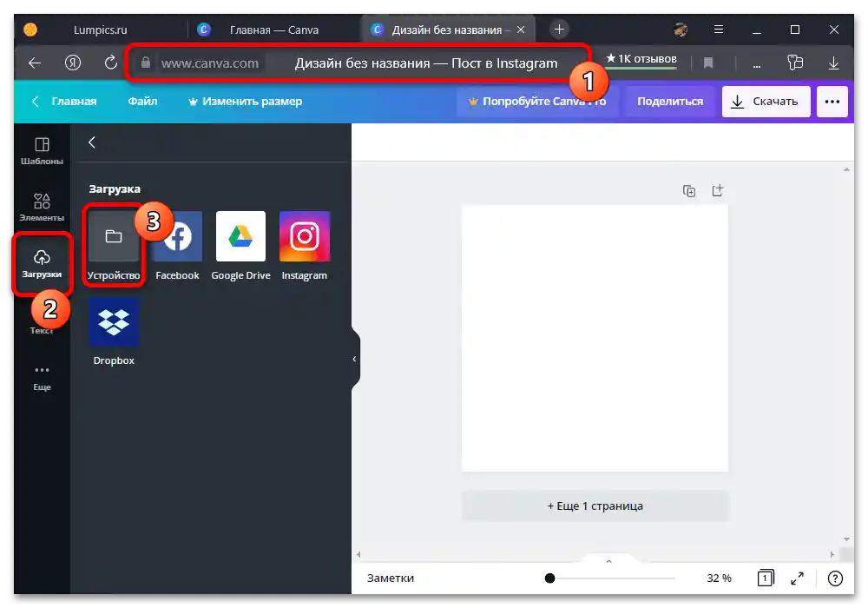868x608 pixels.
Task: Click vertical scrollbar down arrow
Action: point(846,539)
